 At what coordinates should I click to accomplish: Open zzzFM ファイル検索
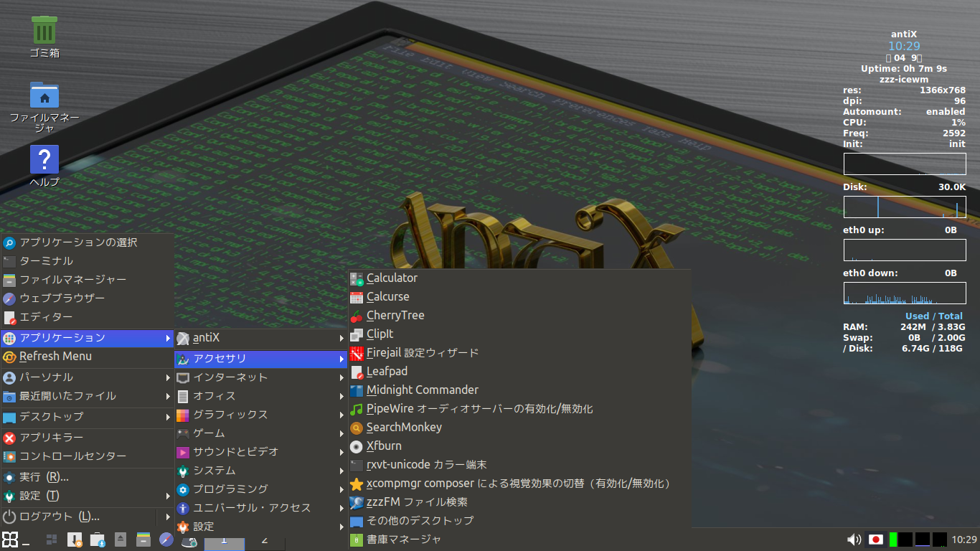519,502
